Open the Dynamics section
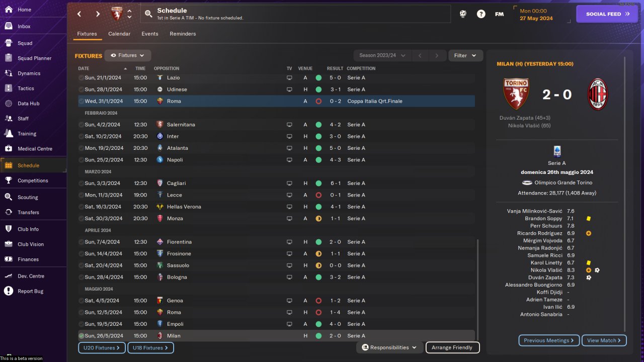Image resolution: width=644 pixels, height=362 pixels. 29,73
